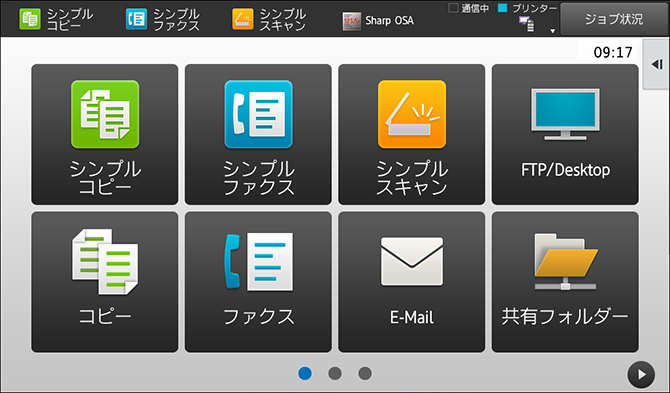Tap the シンプルファクス shortcut in top bar

click(x=163, y=19)
